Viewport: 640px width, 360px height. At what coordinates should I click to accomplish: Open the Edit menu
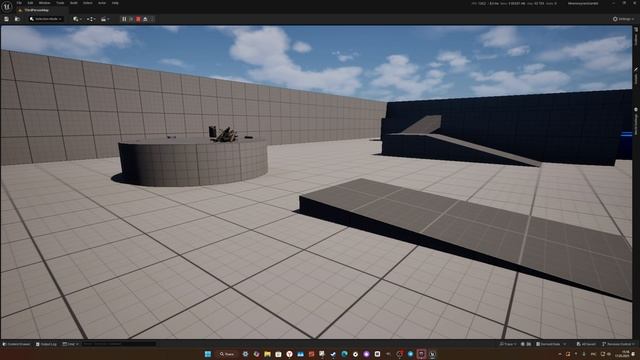pyautogui.click(x=30, y=3)
